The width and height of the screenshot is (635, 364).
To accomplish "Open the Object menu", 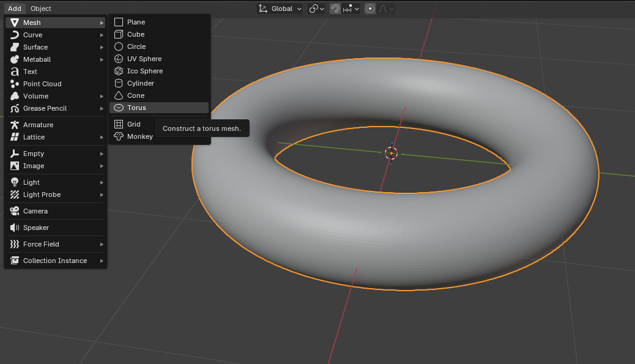I will [41, 9].
